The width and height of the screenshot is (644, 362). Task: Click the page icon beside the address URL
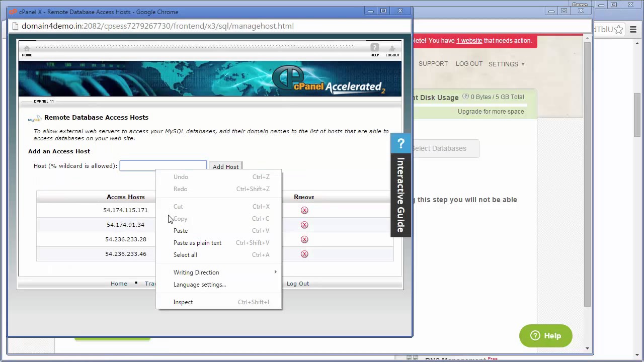(x=15, y=26)
